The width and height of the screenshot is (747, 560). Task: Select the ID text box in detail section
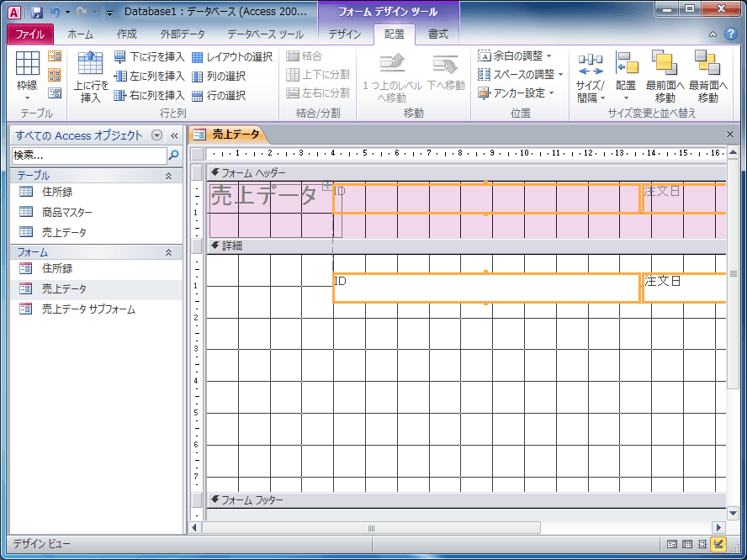click(x=486, y=288)
